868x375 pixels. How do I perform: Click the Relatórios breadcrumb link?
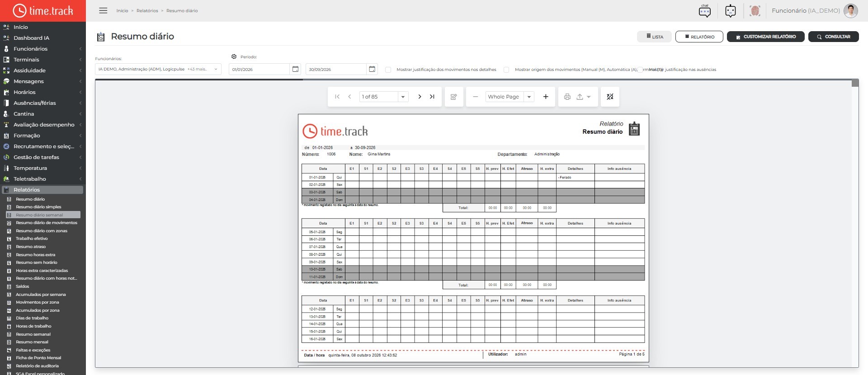coord(147,11)
